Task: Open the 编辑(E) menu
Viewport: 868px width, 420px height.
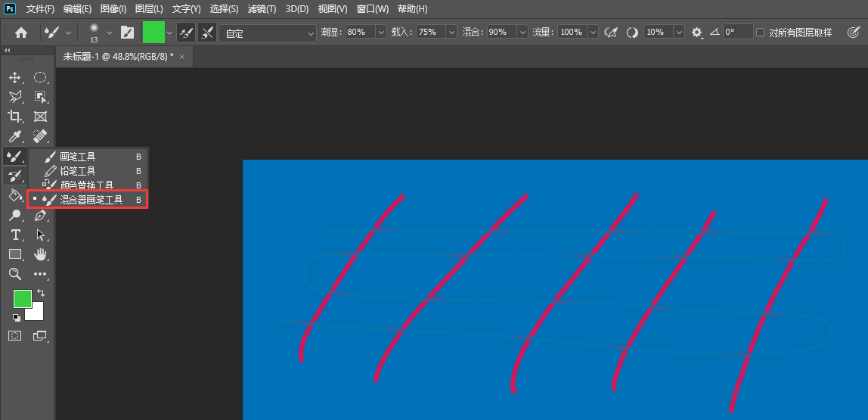Action: [77, 9]
